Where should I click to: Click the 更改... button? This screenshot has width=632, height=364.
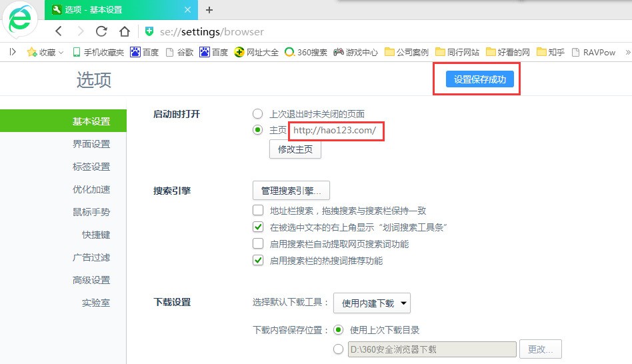click(x=541, y=349)
